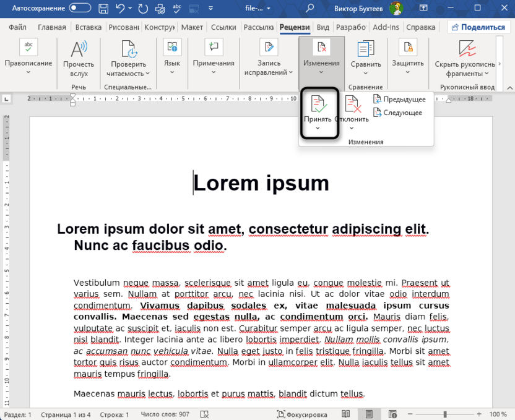Switch to the Ссылки tab

coord(223,27)
